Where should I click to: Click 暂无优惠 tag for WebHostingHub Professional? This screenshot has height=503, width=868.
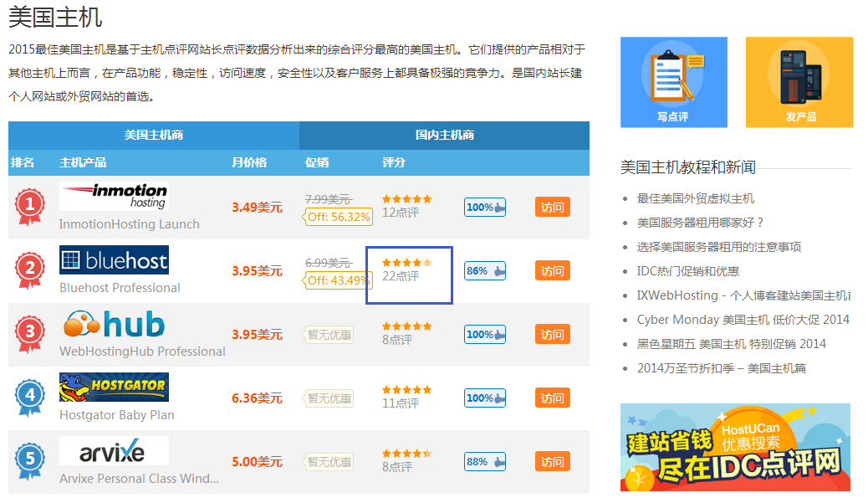click(329, 335)
